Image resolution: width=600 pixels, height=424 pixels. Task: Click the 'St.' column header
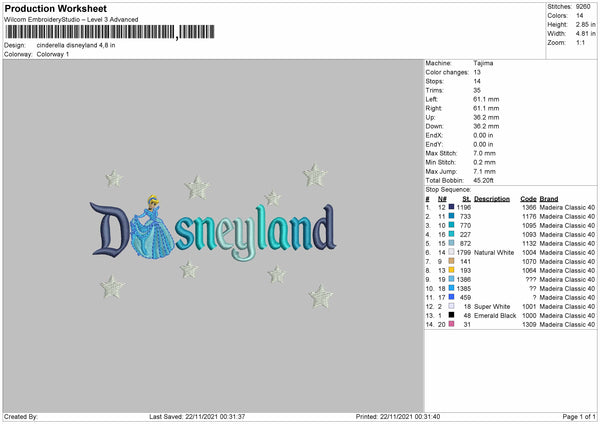pos(466,199)
